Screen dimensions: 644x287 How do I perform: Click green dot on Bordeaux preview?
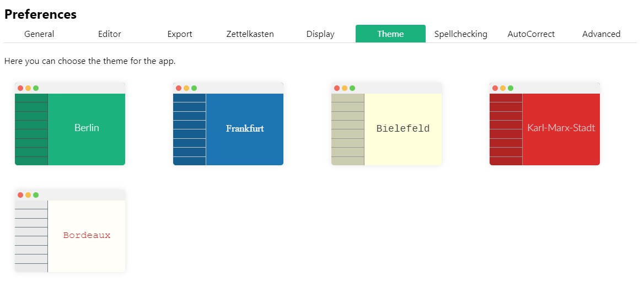(x=36, y=195)
